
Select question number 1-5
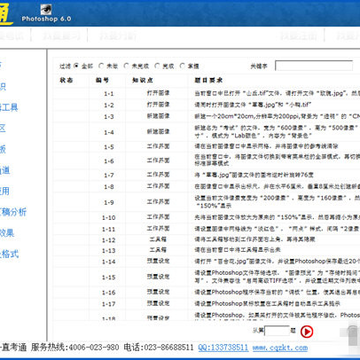pyautogui.click(x=109, y=147)
